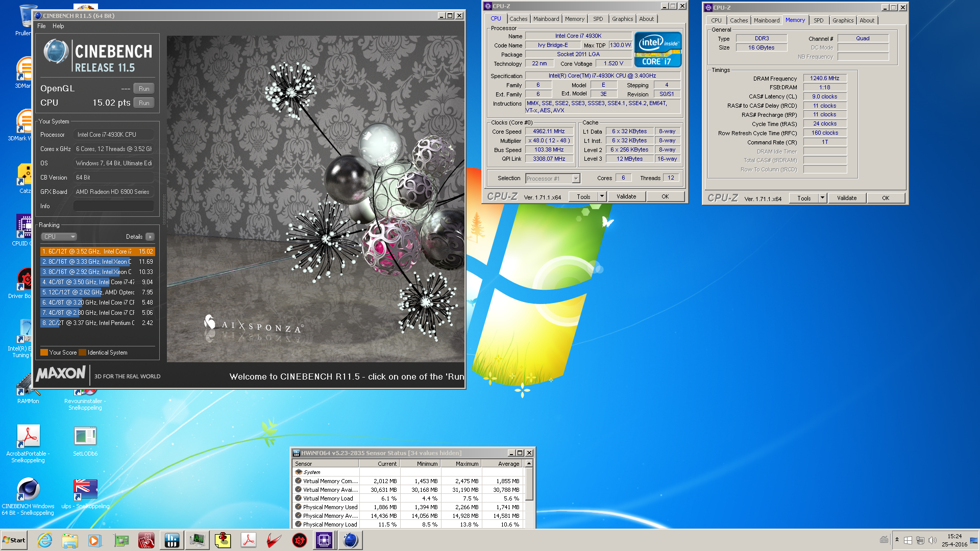Image resolution: width=980 pixels, height=551 pixels.
Task: Open the on-screen keyboard taskbar icon
Action: 884,540
